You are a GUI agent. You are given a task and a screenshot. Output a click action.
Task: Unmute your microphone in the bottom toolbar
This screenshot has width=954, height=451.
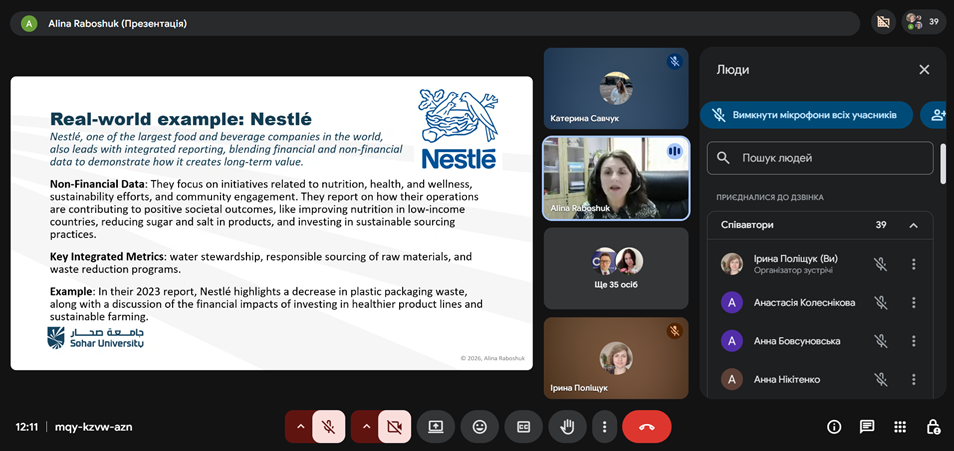point(328,427)
